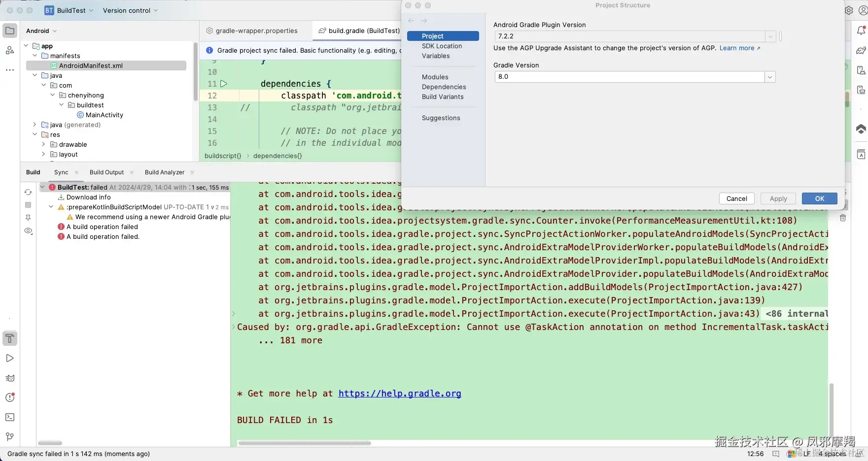Select Variables in Project Structure
Image resolution: width=868 pixels, height=461 pixels.
point(436,56)
